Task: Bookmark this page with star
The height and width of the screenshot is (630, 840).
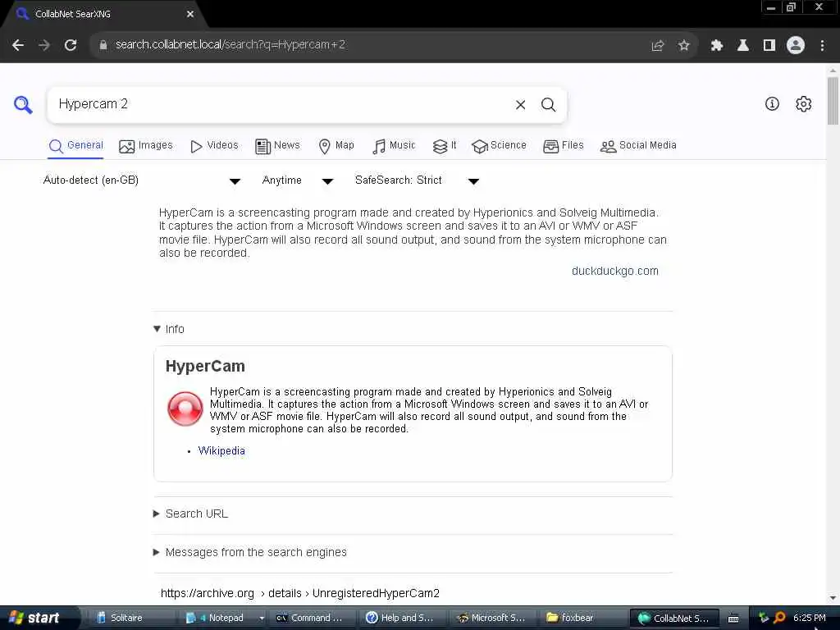Action: tap(683, 45)
